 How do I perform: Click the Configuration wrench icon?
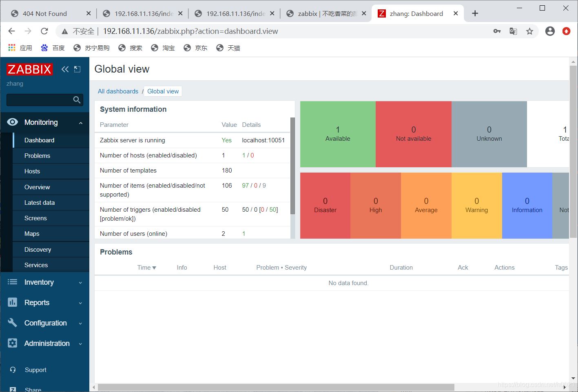tap(13, 323)
